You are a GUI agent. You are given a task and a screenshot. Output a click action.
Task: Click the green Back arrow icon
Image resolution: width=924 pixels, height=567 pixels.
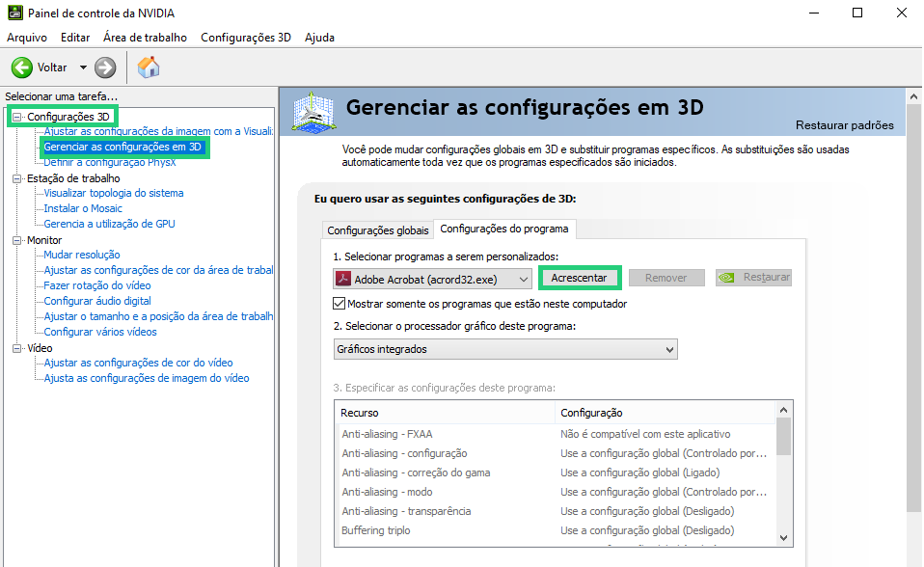point(22,67)
